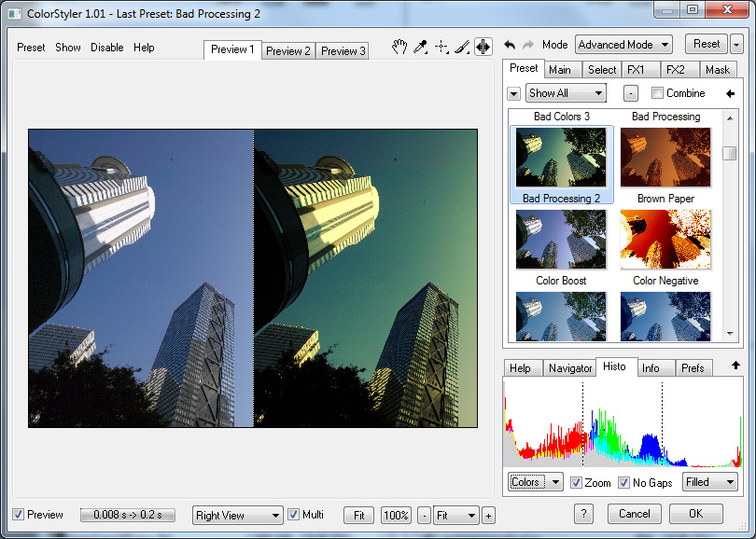Select the Eyedropper tool
756x539 pixels.
coord(421,48)
